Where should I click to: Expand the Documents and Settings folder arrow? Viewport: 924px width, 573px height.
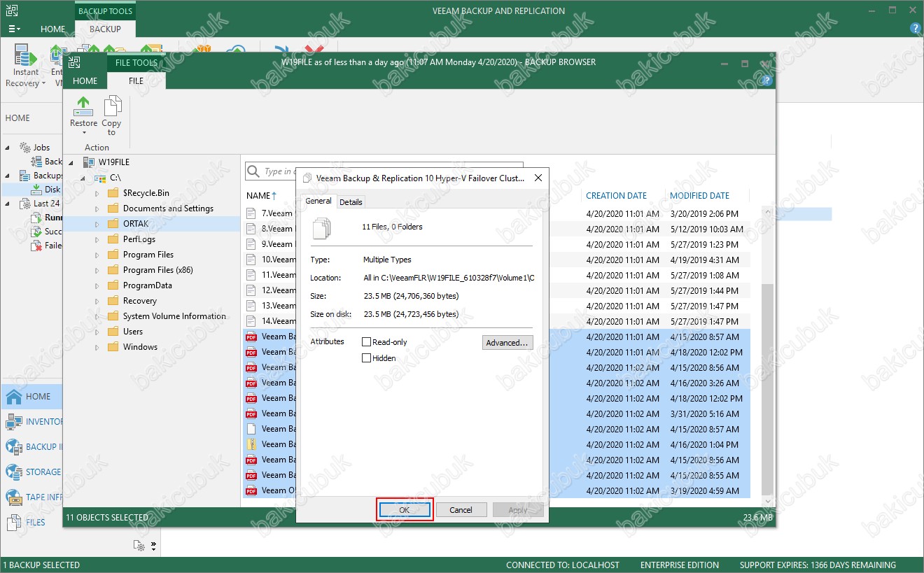click(x=97, y=208)
